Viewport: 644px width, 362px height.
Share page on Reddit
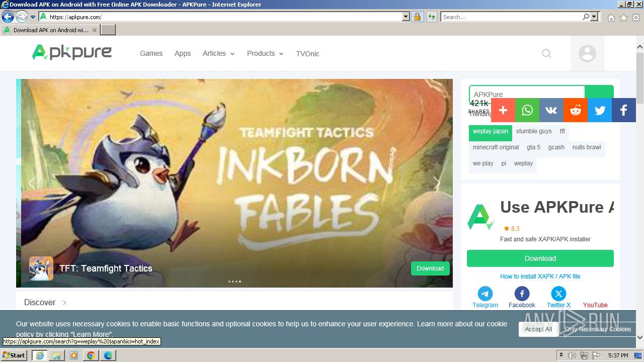coord(576,110)
